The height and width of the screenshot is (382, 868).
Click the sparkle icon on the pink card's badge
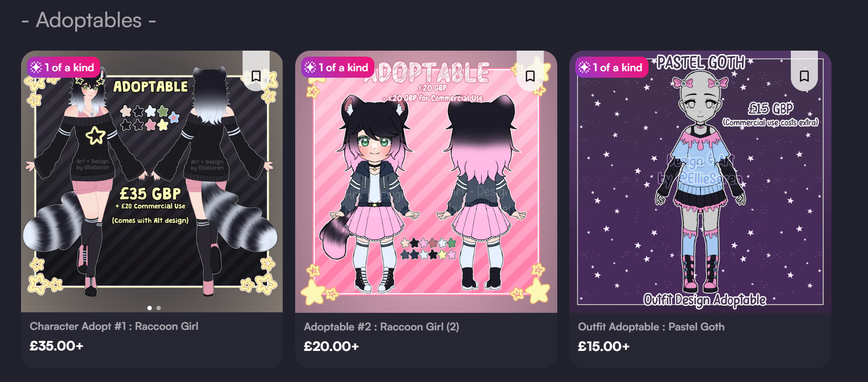[310, 67]
